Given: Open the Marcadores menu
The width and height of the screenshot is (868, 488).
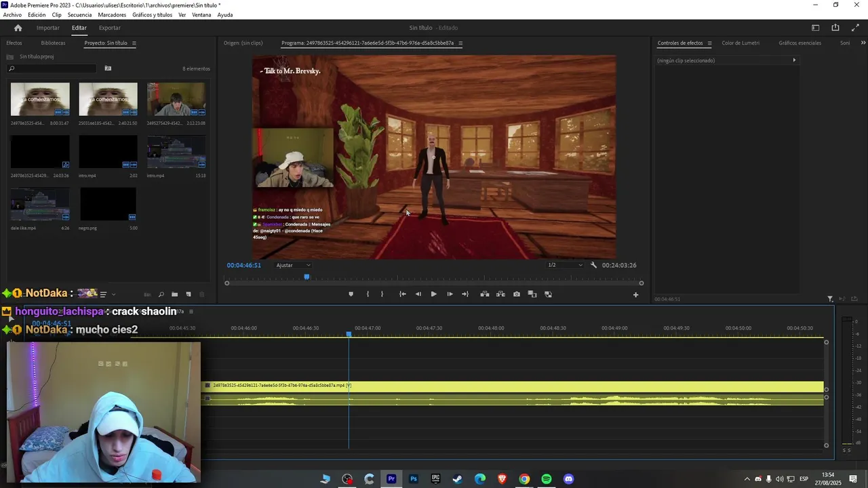Looking at the screenshot, I should [x=112, y=15].
